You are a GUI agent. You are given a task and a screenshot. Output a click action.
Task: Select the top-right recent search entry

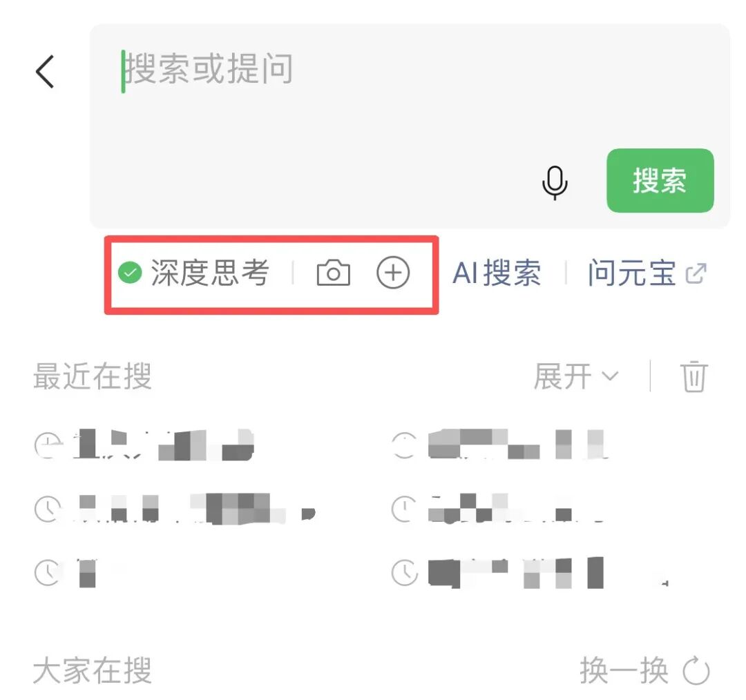pyautogui.click(x=499, y=444)
